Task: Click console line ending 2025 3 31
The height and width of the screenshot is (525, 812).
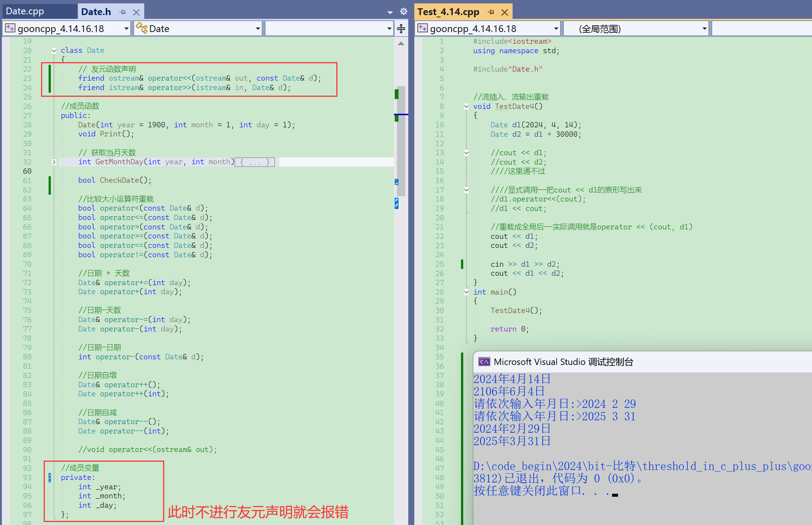Action: tap(555, 416)
